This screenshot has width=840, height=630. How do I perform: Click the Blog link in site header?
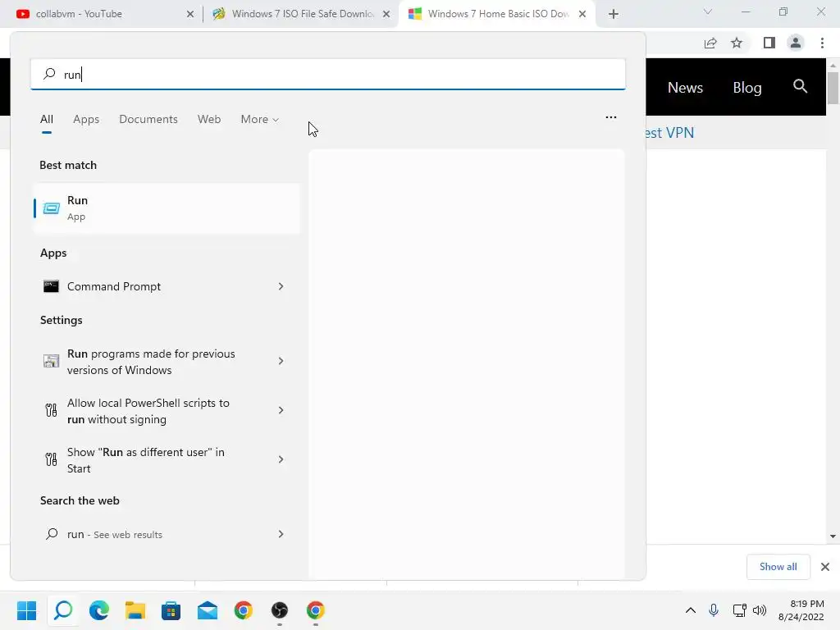point(747,87)
